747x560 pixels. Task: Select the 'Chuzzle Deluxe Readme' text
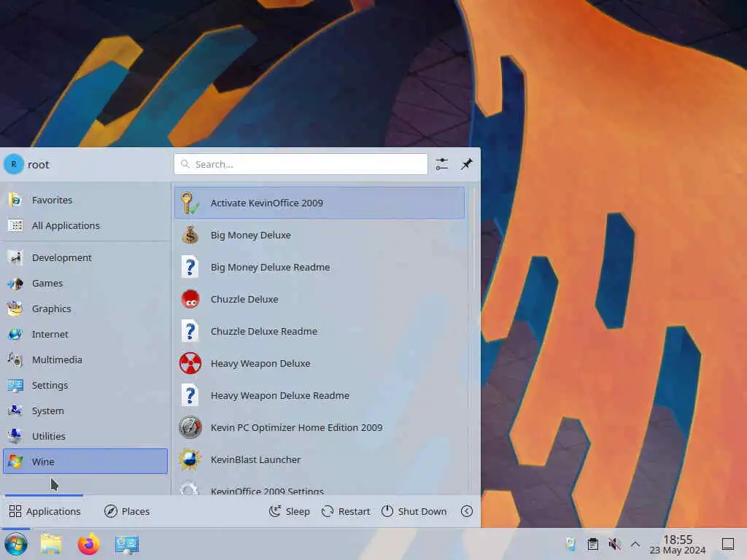pyautogui.click(x=264, y=332)
